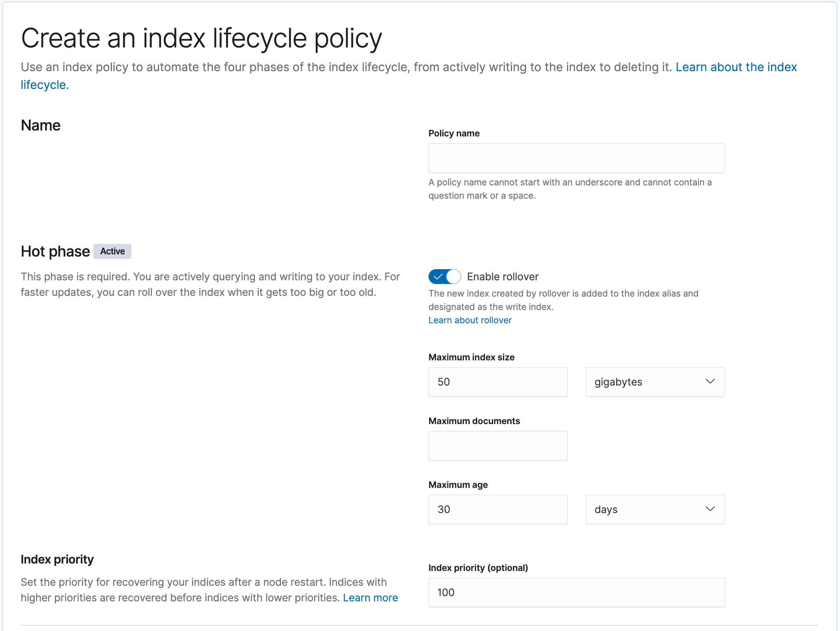Click the 'Enable rollover' label text

pos(502,277)
